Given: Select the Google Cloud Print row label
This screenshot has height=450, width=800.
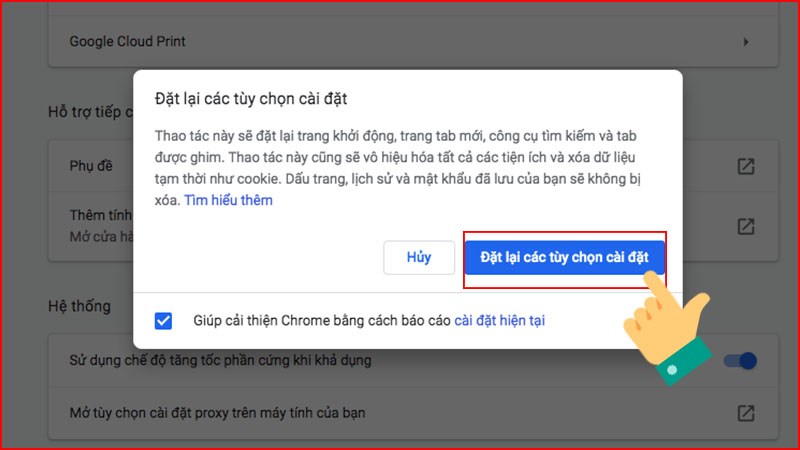Looking at the screenshot, I should tap(127, 42).
